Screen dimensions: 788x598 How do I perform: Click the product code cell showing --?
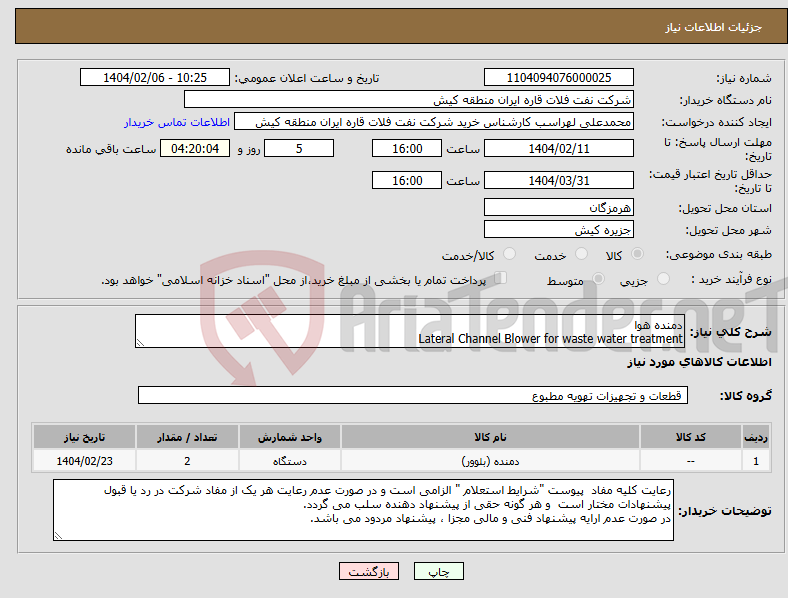coord(691,461)
